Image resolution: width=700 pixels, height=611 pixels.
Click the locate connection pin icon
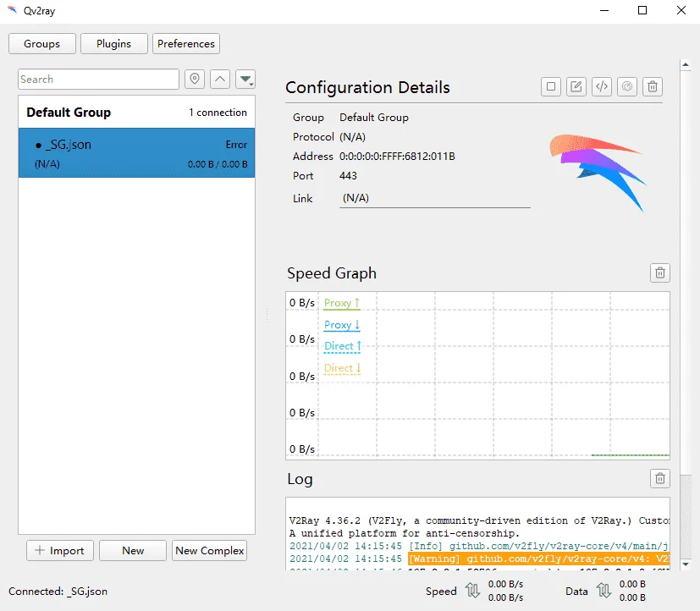tap(195, 79)
